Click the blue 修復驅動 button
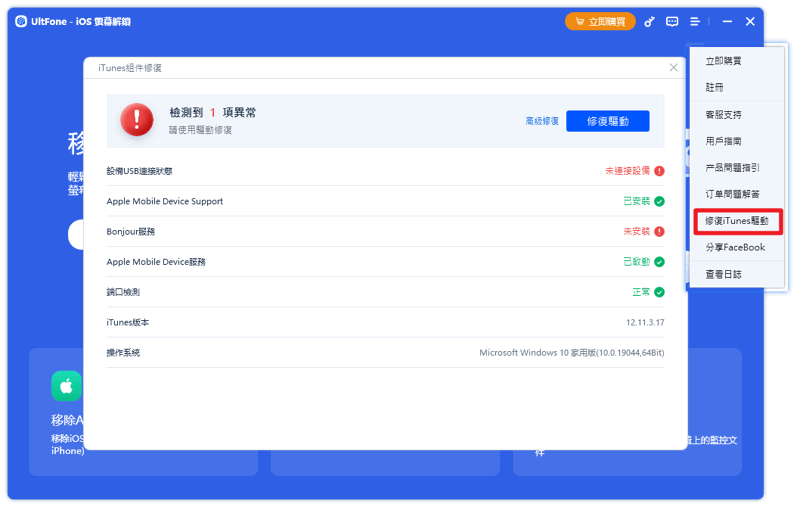Screen dimensions: 800x507 (x=608, y=121)
